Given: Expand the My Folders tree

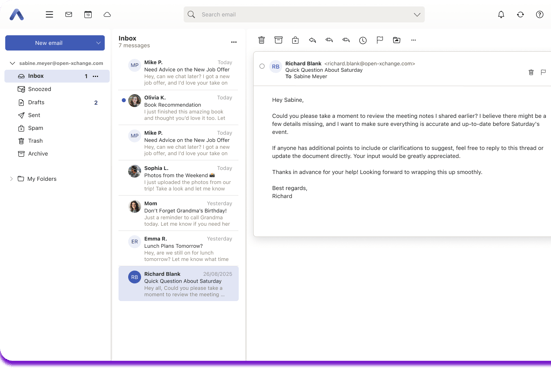Looking at the screenshot, I should [11, 179].
